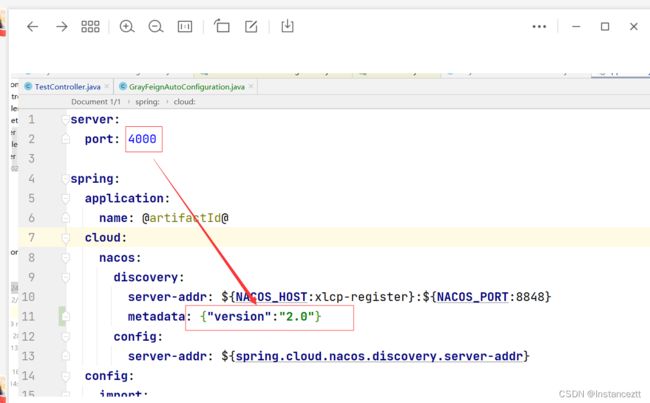Collapse the application block at line 5

point(65,199)
